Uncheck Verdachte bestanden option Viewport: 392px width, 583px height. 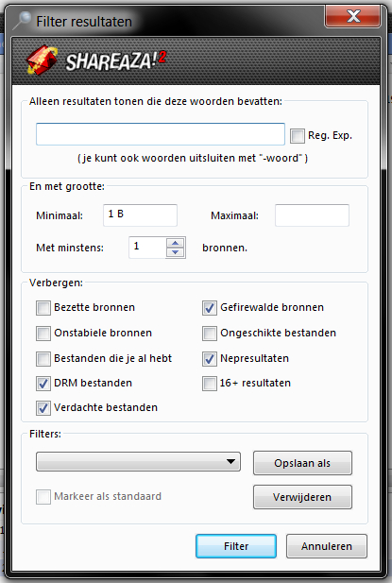[x=43, y=408]
